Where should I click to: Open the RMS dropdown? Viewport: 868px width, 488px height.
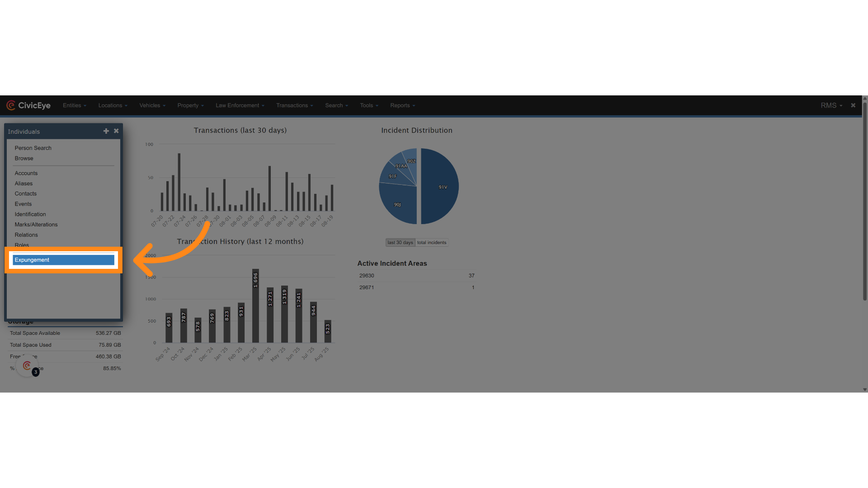click(831, 105)
